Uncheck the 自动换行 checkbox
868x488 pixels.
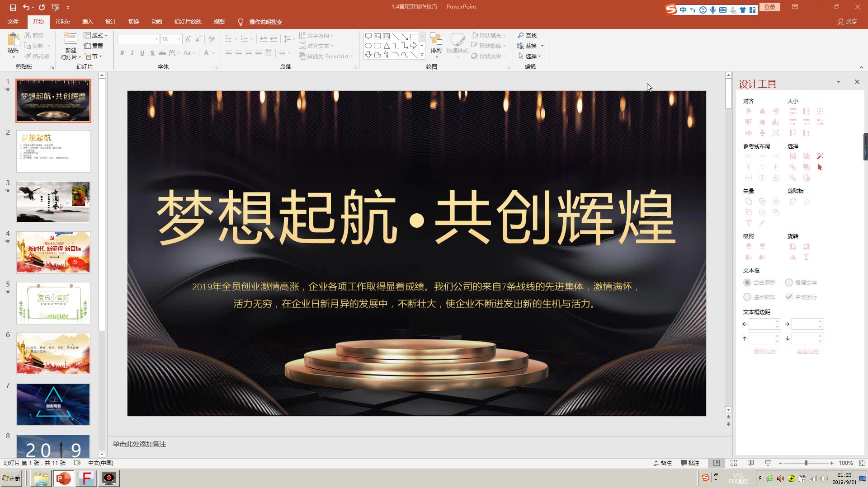pos(789,297)
